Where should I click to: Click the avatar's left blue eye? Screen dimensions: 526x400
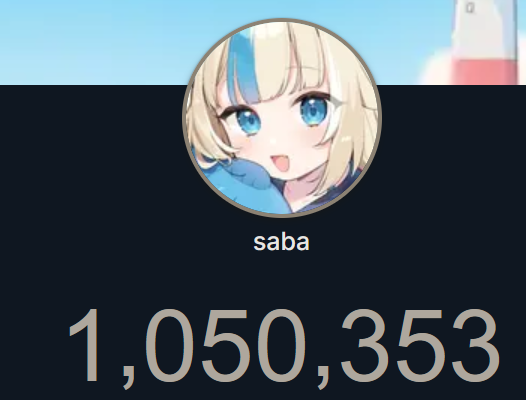[x=248, y=121]
